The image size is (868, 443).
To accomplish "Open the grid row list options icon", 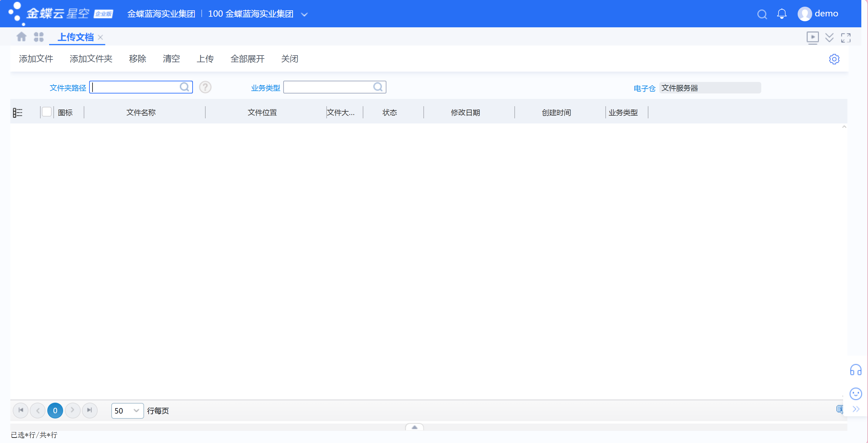I will (x=18, y=113).
